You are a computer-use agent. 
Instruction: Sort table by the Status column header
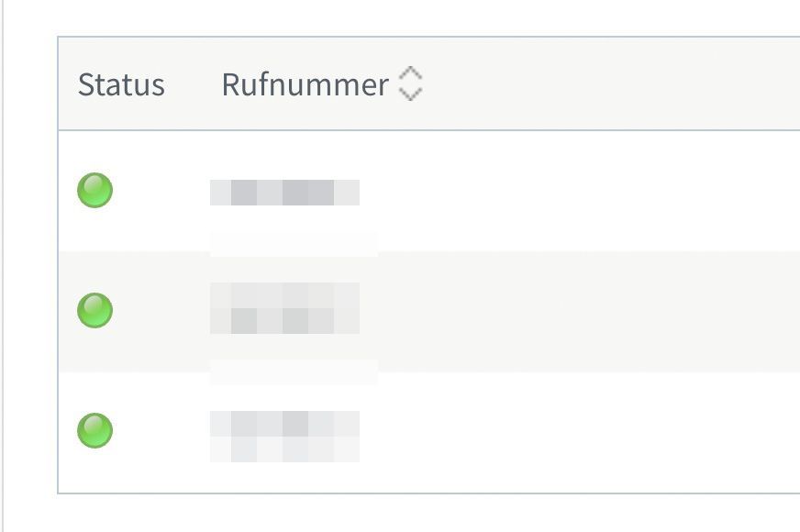[x=121, y=84]
